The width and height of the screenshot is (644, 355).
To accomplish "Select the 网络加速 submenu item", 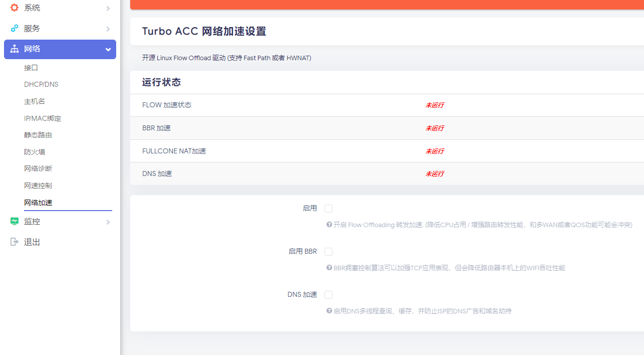I will [38, 203].
